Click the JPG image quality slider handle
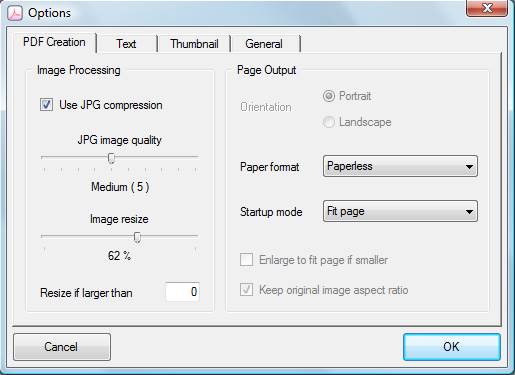 111,158
